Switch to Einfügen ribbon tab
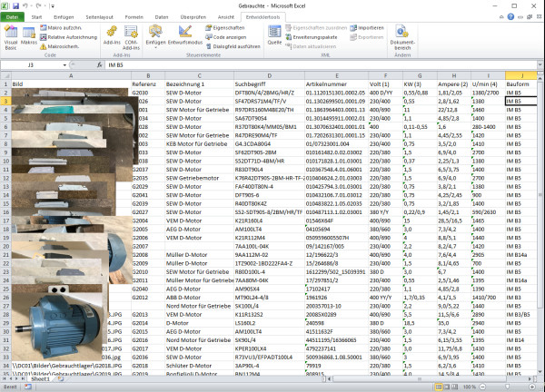Image resolution: width=545 pixels, height=392 pixels. [64, 17]
